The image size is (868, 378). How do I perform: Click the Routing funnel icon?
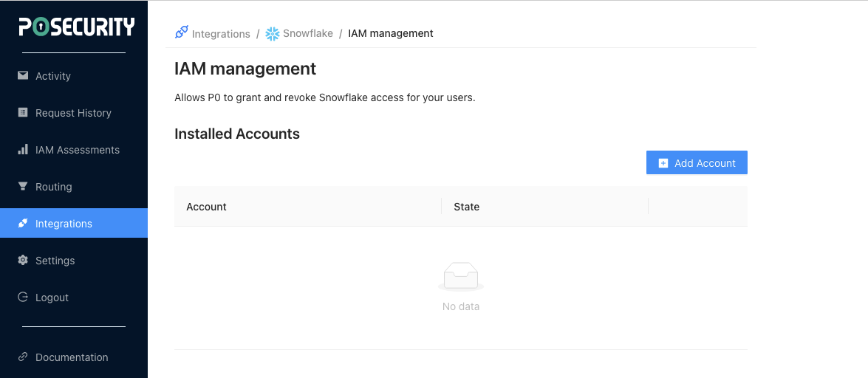click(23, 187)
